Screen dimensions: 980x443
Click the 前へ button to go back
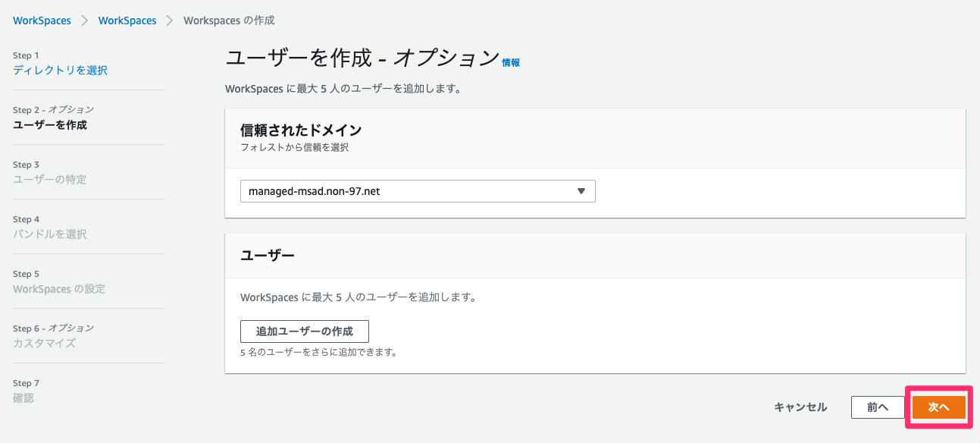click(x=878, y=407)
